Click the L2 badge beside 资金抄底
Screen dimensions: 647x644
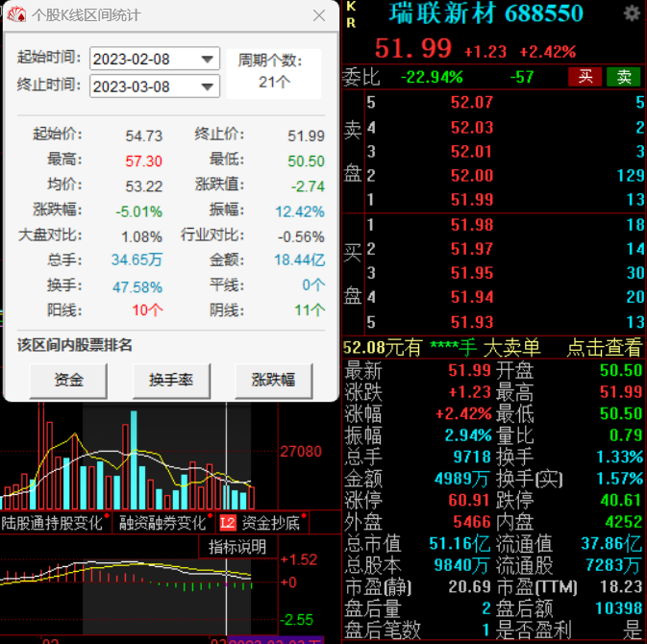[x=227, y=523]
